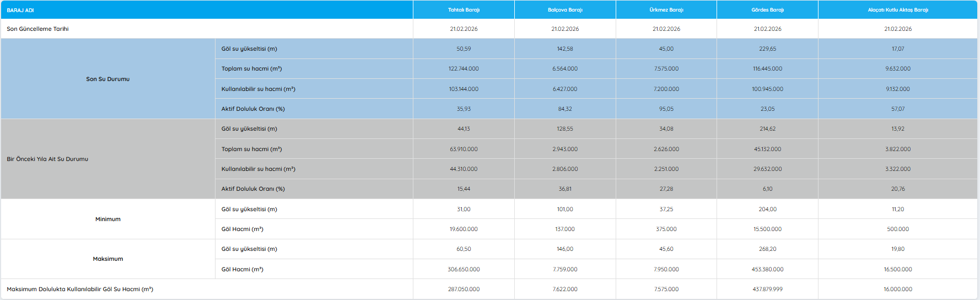Select the Ürkmez Barajı column header
Viewport: 980px width, 300px height.
pyautogui.click(x=666, y=10)
